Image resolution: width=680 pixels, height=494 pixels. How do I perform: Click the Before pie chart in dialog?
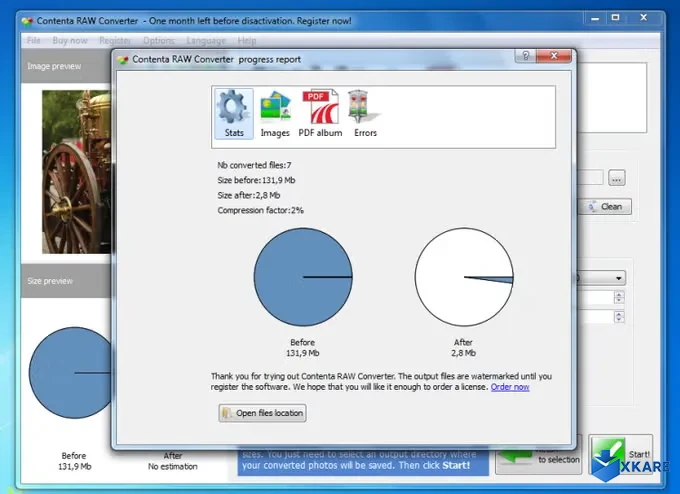[303, 277]
